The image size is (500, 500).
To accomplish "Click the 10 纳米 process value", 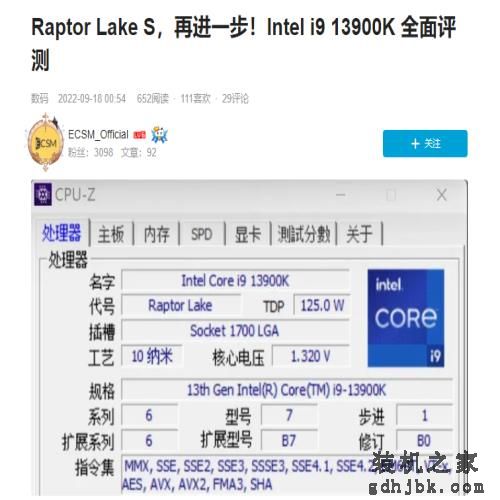I will pos(152,356).
